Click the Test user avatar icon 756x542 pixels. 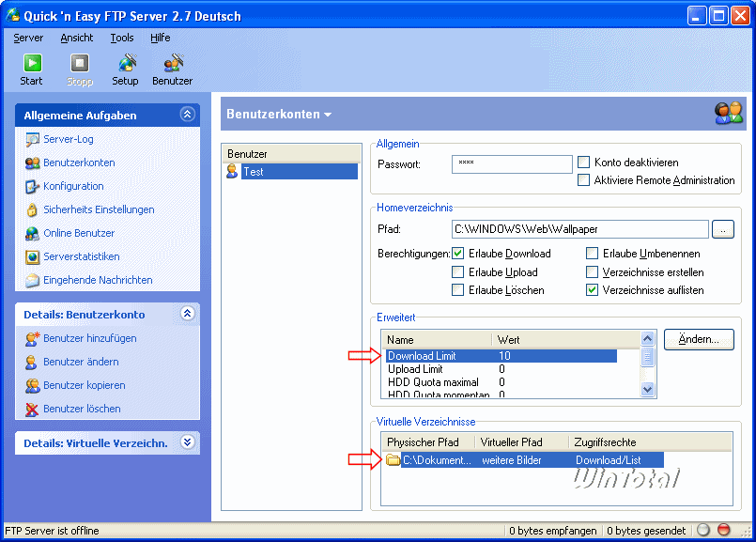[x=232, y=171]
